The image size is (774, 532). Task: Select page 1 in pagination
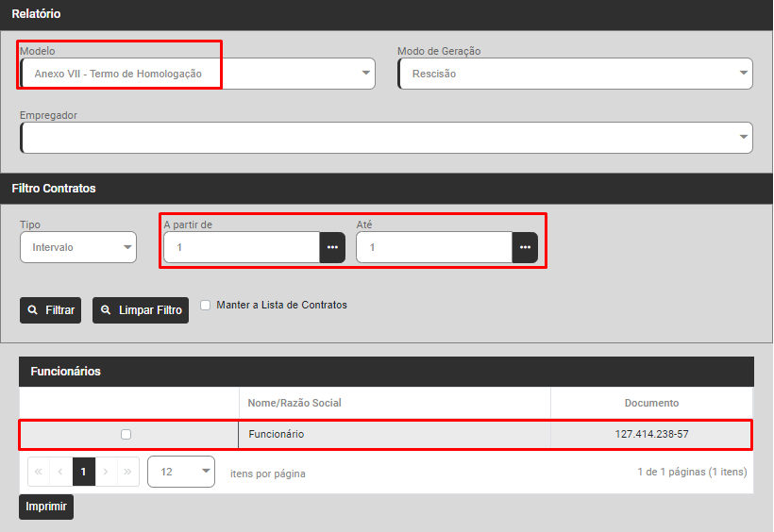[x=83, y=472]
